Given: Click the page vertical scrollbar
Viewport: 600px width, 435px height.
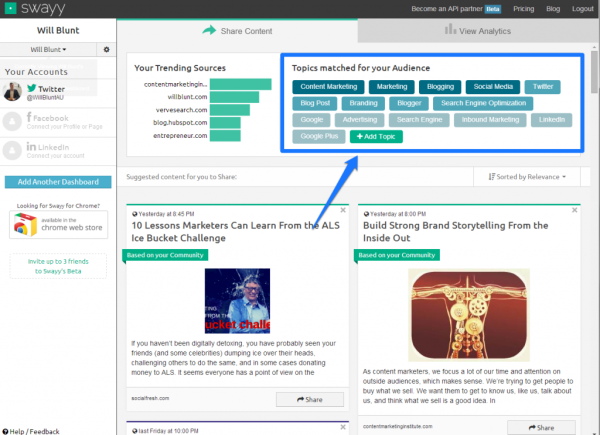Looking at the screenshot, I should click(594, 72).
